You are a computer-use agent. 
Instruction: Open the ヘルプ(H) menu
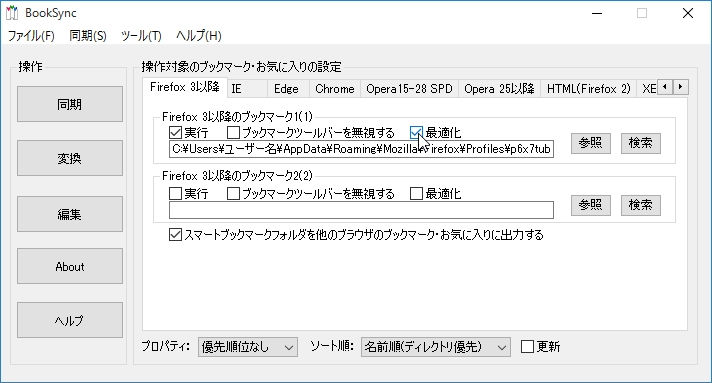tap(199, 36)
